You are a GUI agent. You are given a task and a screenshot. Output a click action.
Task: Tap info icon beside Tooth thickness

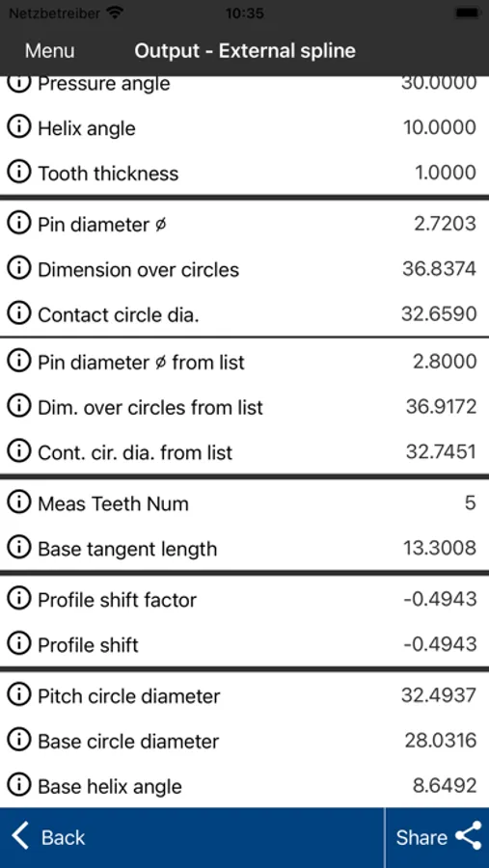click(x=19, y=173)
